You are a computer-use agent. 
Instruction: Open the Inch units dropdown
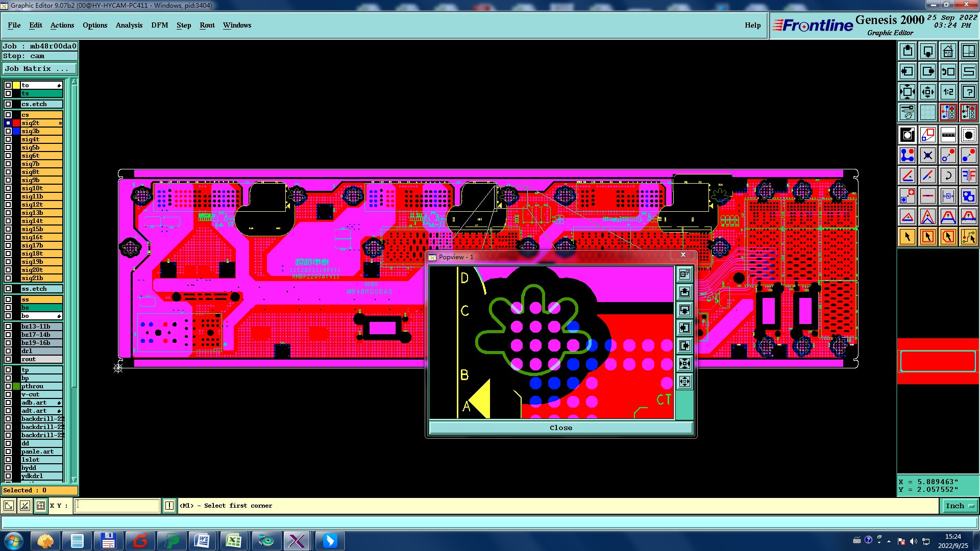click(x=960, y=506)
